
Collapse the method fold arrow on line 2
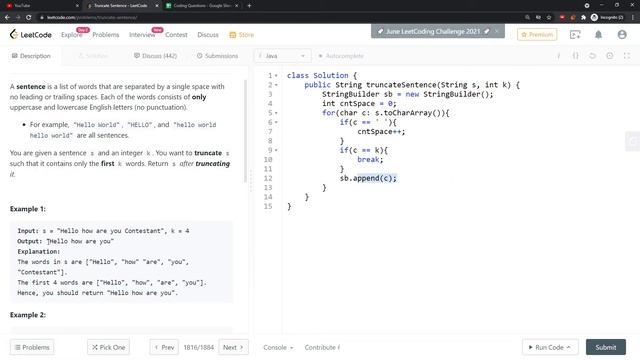coord(276,85)
